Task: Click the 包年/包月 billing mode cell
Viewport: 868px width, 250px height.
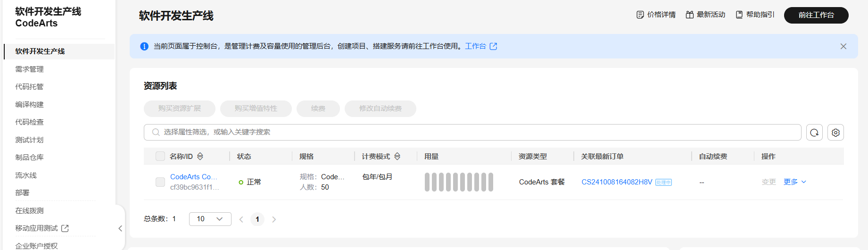Action: (x=377, y=177)
